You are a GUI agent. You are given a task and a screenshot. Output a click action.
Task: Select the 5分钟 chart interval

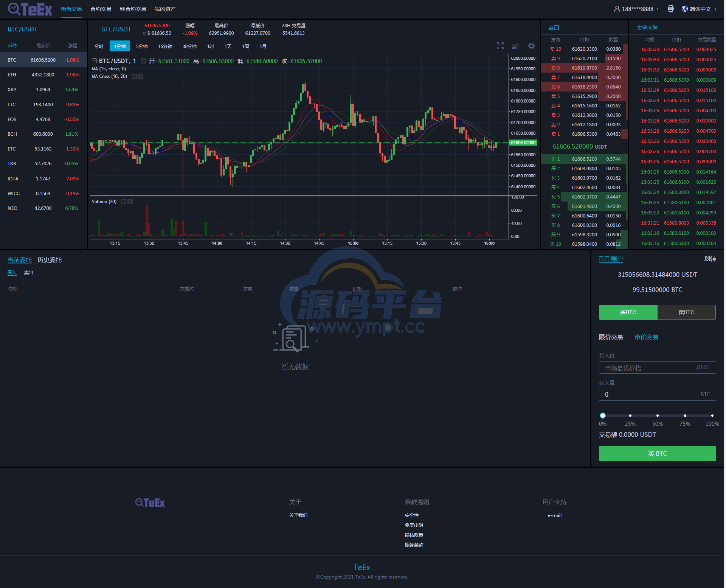(x=142, y=46)
